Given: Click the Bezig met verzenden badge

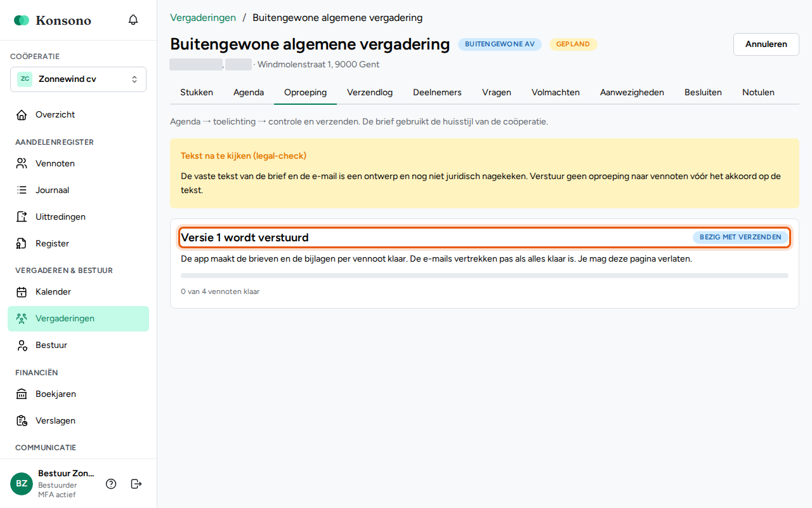Looking at the screenshot, I should tap(740, 237).
